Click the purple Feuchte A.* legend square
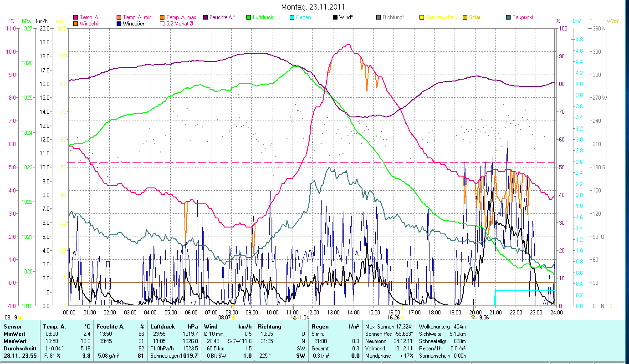Image resolution: width=629 pixels, height=364 pixels. click(x=205, y=17)
